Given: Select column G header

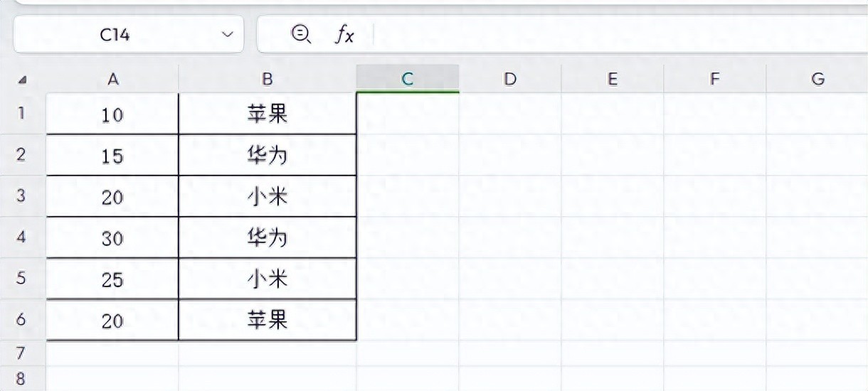Looking at the screenshot, I should [x=817, y=80].
